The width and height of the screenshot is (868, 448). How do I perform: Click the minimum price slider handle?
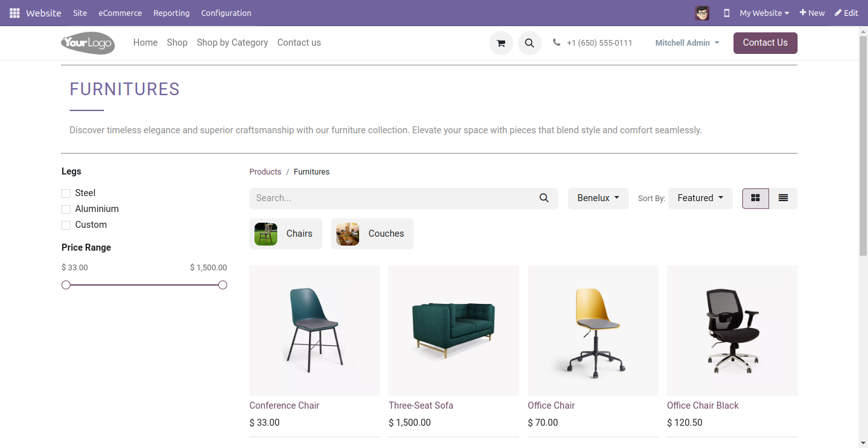pyautogui.click(x=66, y=285)
